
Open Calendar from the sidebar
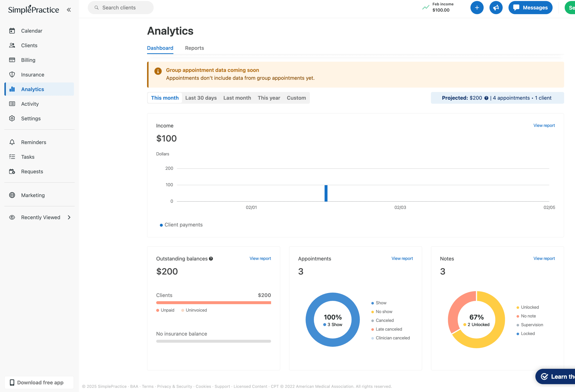click(x=32, y=31)
